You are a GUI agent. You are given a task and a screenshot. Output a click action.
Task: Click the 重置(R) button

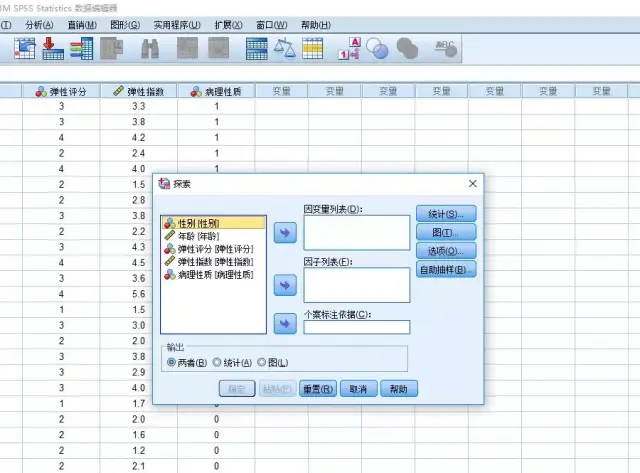318,389
